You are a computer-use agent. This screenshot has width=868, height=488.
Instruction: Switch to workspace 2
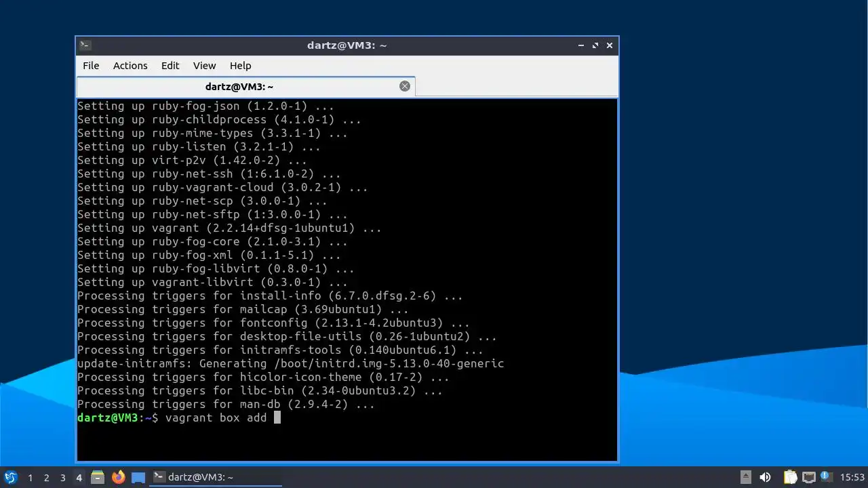46,478
